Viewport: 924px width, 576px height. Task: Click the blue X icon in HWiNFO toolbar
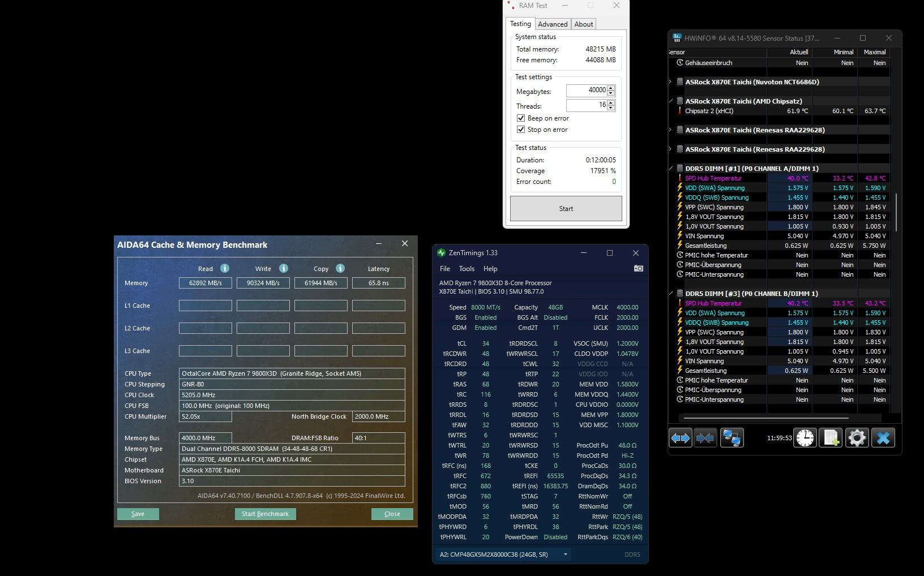883,437
